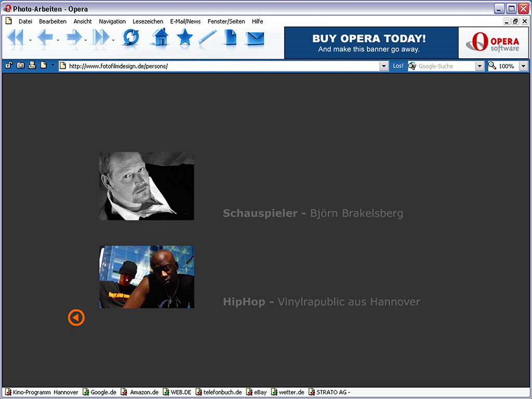Click the padlock security icon
Image resolution: width=532 pixels, height=399 pixels.
pyautogui.click(x=8, y=65)
